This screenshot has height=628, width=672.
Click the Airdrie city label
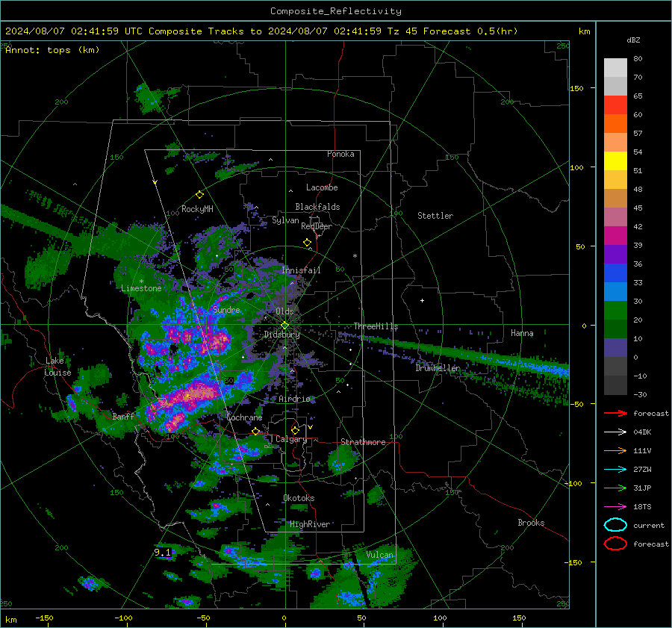point(294,399)
